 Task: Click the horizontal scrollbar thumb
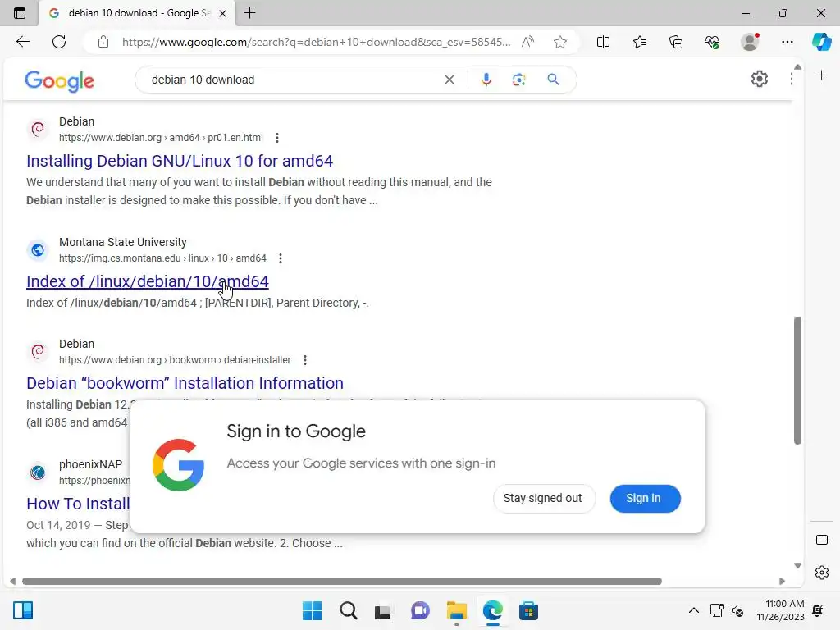(342, 582)
